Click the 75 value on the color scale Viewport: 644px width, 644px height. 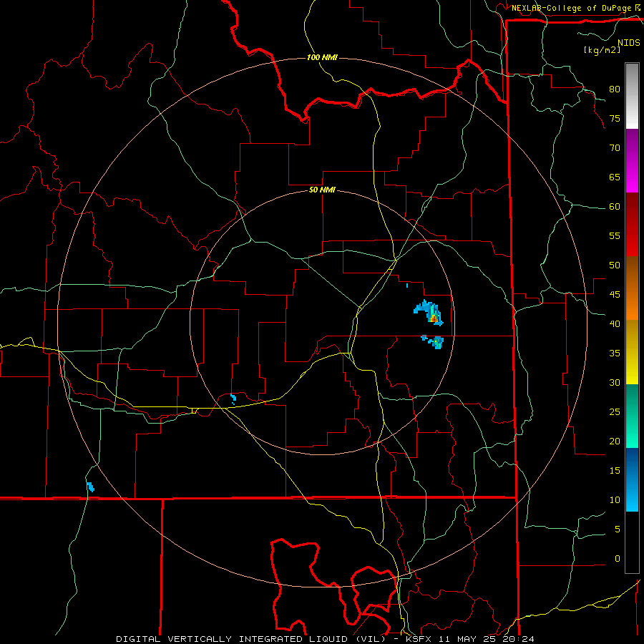[x=615, y=119]
